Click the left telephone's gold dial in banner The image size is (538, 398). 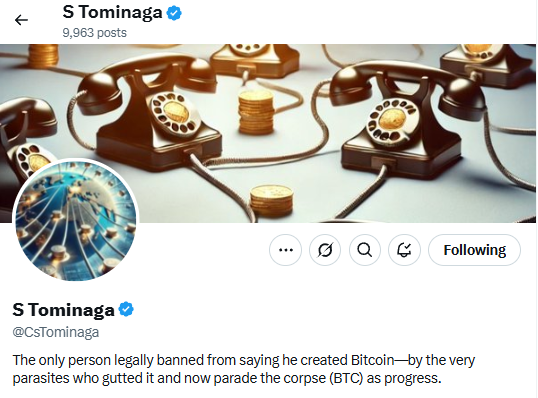(x=176, y=114)
